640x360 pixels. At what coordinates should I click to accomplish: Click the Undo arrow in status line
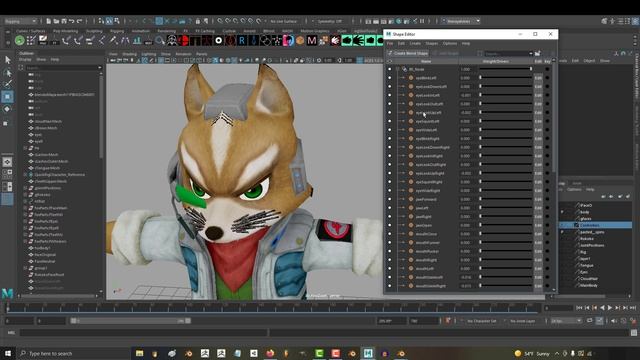[x=72, y=21]
